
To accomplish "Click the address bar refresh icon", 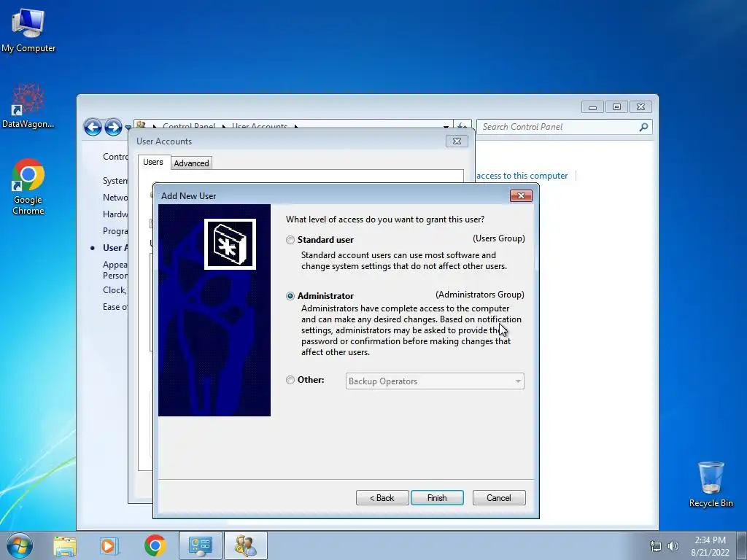I will click(462, 126).
